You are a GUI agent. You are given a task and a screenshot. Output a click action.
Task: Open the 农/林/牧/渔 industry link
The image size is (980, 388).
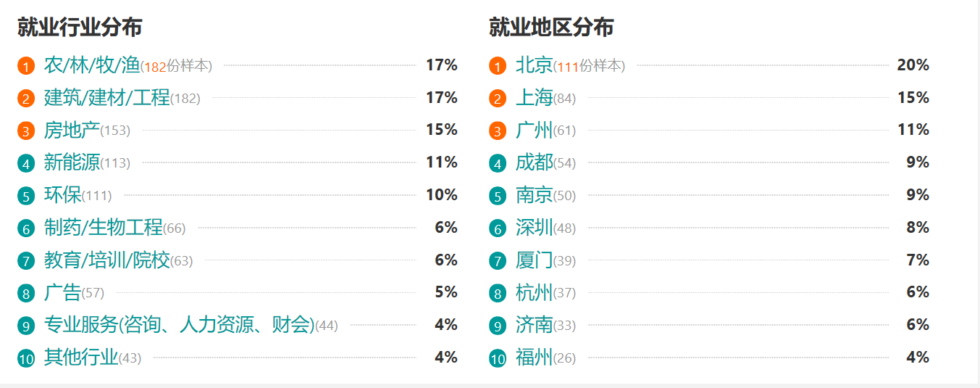(x=91, y=65)
